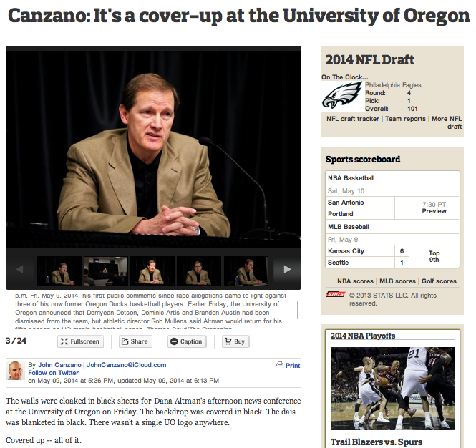Toggle the photo Caption
Image resolution: width=476 pixels, height=448 pixels.
click(x=187, y=341)
